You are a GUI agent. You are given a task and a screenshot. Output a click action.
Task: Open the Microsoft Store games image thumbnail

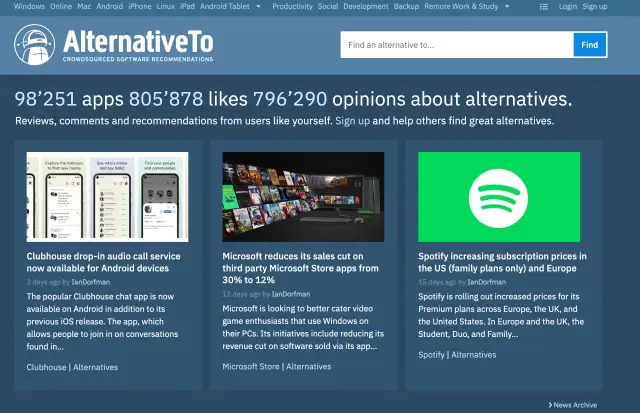click(x=303, y=197)
